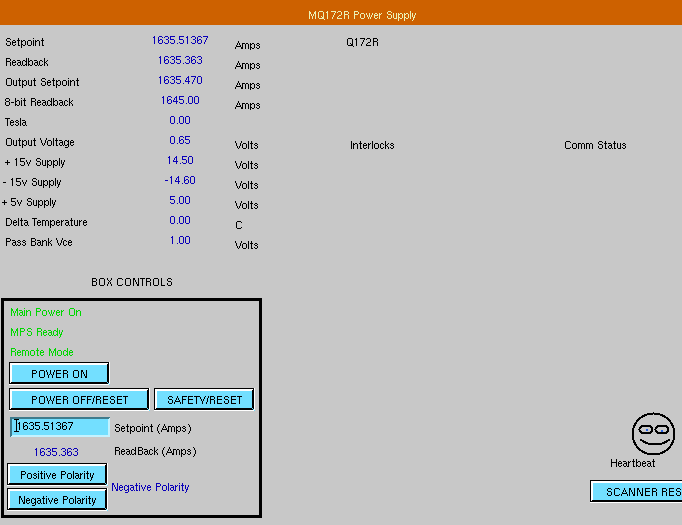The height and width of the screenshot is (525, 682).
Task: Click the Heartbeat smiley face icon
Action: (x=653, y=434)
